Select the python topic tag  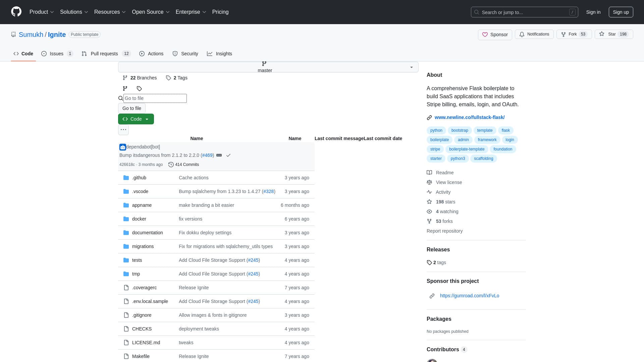[436, 130]
